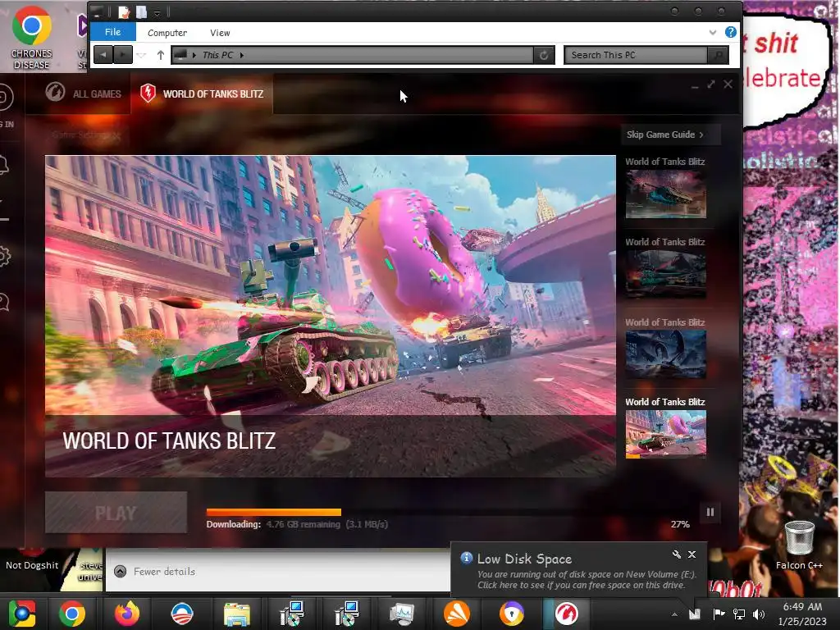The image size is (840, 630).
Task: Click the faded Game Settings label
Action: pyautogui.click(x=85, y=135)
